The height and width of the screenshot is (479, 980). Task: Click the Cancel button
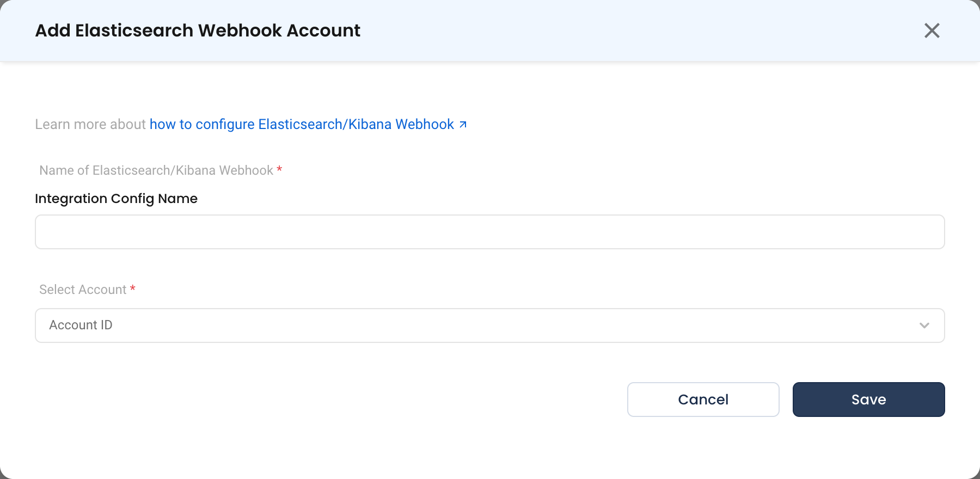pos(703,400)
